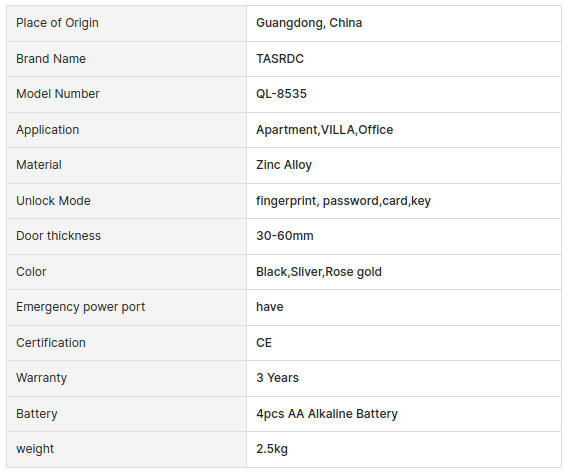Click the Place of Origin label cell

(x=126, y=23)
